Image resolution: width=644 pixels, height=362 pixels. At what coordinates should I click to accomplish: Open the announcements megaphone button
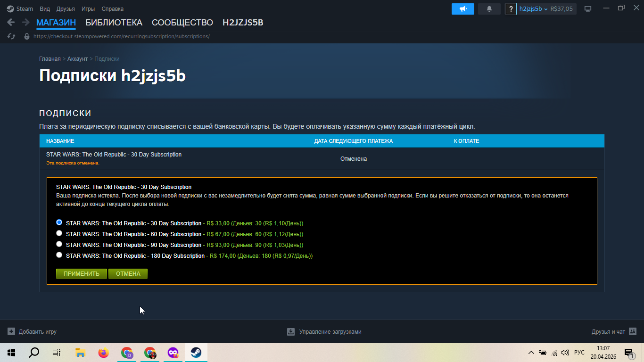(463, 9)
